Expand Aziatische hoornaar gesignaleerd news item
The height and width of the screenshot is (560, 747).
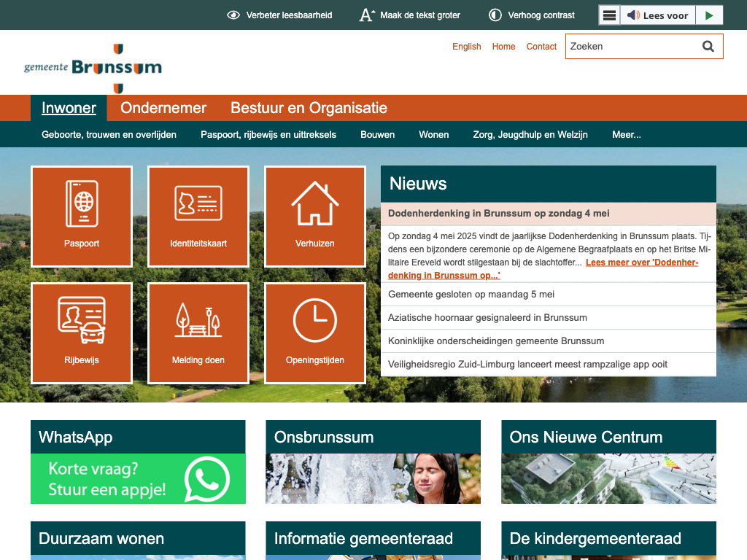pyautogui.click(x=487, y=318)
